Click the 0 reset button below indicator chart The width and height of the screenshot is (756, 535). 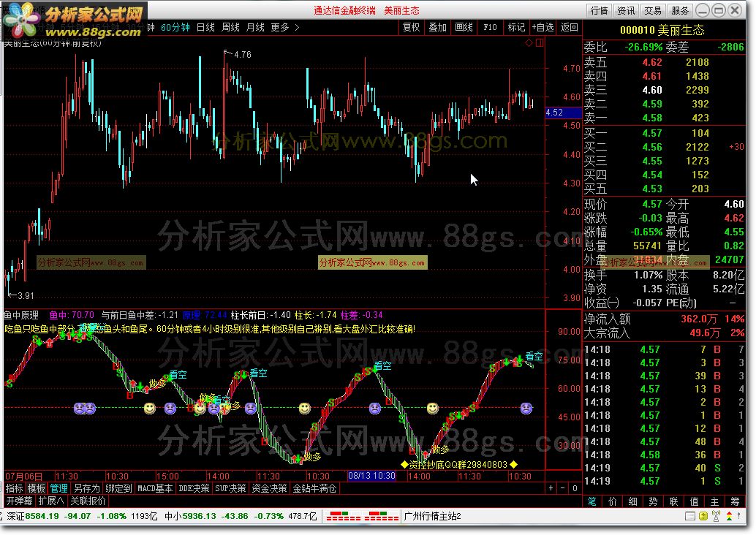575,488
